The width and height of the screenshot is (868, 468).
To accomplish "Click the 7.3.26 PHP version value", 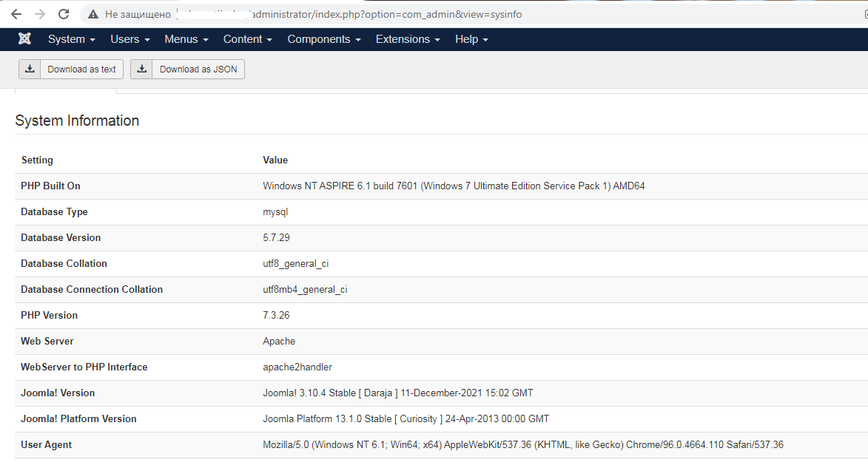I will [x=276, y=315].
